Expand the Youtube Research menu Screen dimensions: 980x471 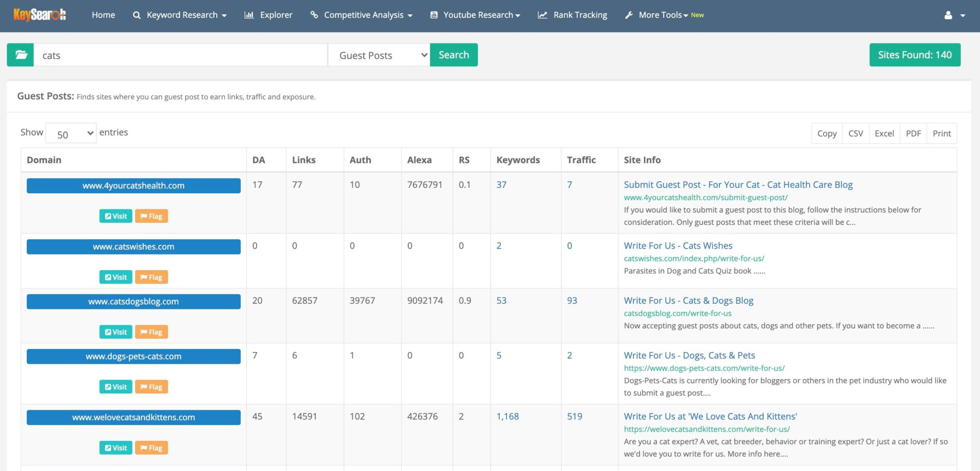pos(475,15)
